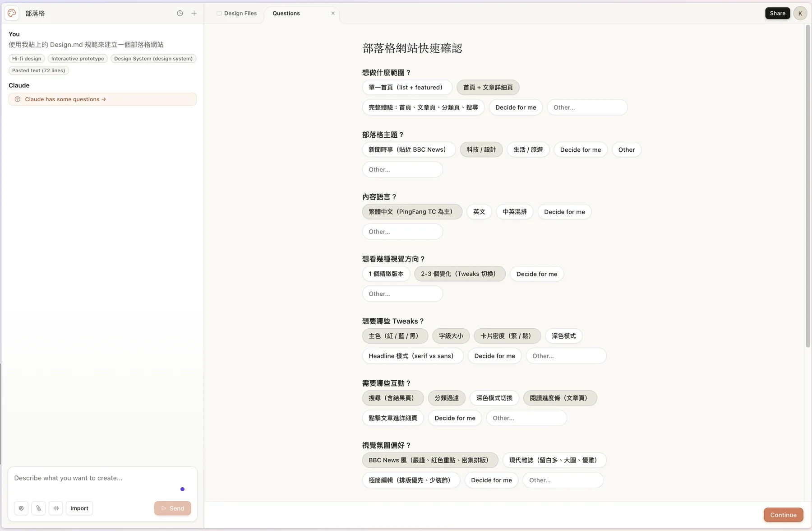Screen dimensions: 812x531
Task: Select 單一首頁 (list + featured) option
Action: [407, 88]
